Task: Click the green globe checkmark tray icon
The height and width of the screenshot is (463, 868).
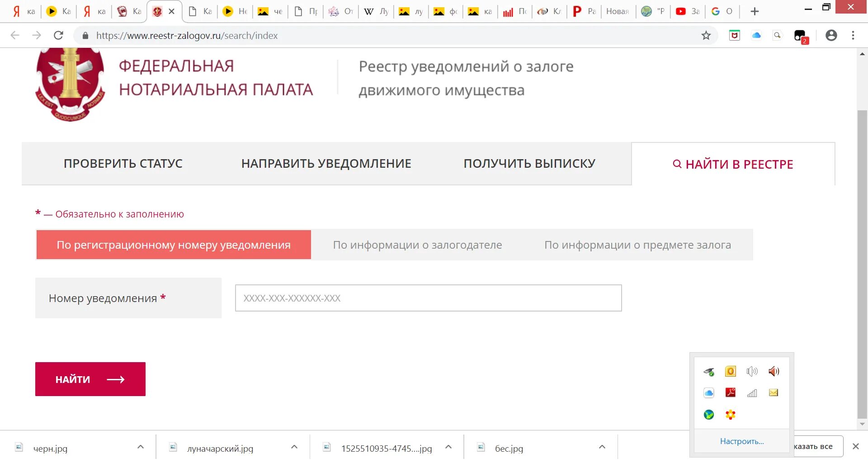Action: point(709,414)
